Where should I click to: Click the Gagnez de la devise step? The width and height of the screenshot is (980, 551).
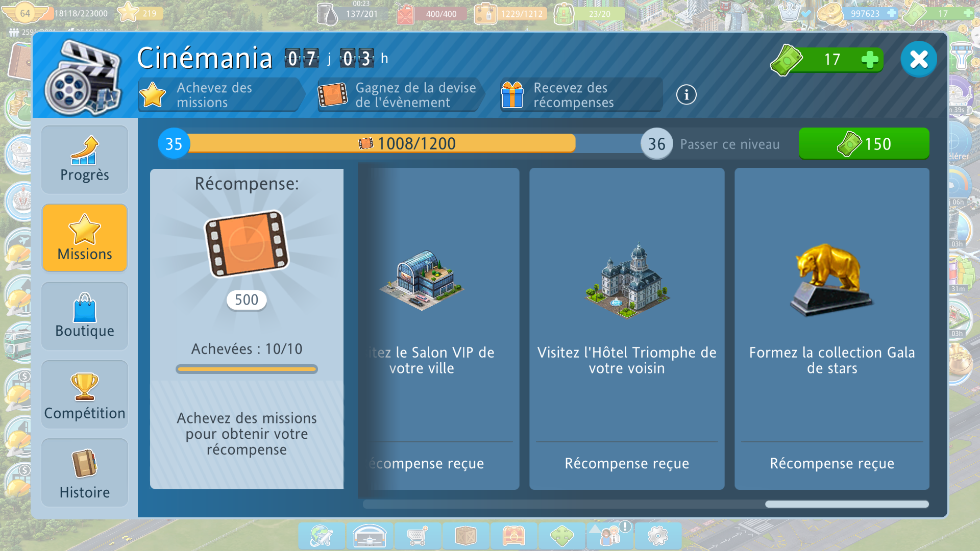(401, 95)
